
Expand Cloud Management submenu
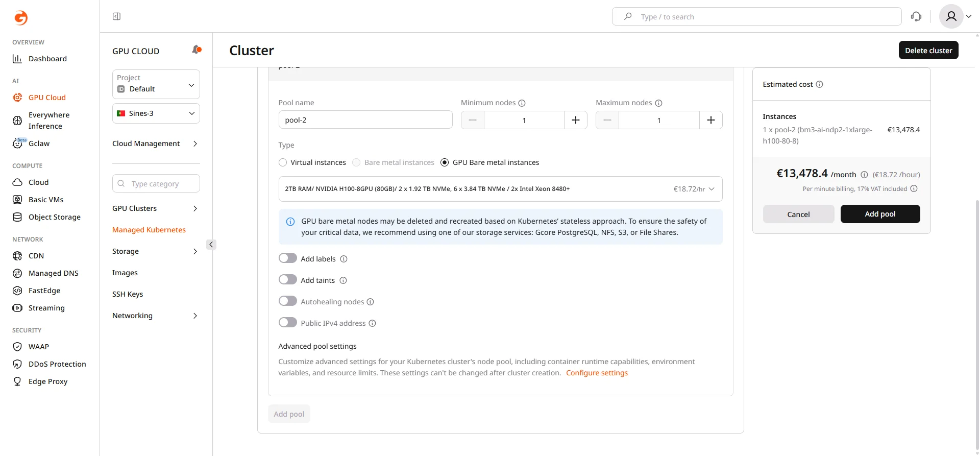195,143
